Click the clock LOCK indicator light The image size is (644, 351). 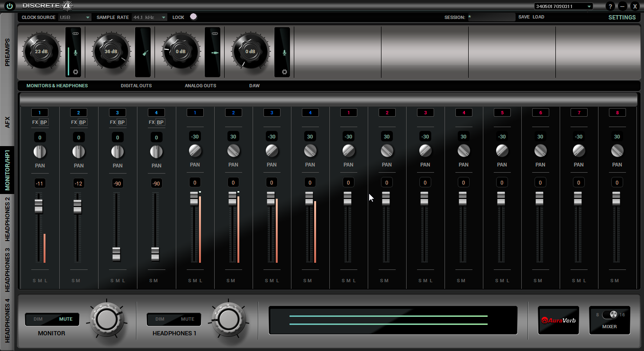(193, 17)
